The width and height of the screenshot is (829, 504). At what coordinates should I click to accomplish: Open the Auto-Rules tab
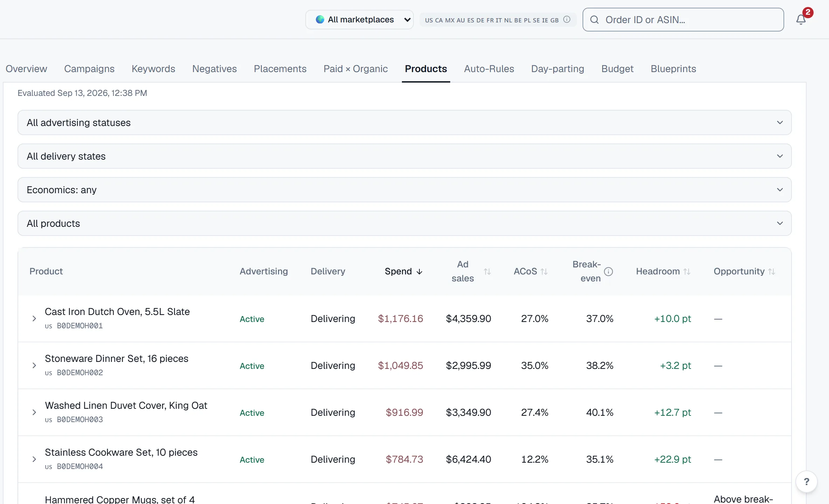coord(489,69)
